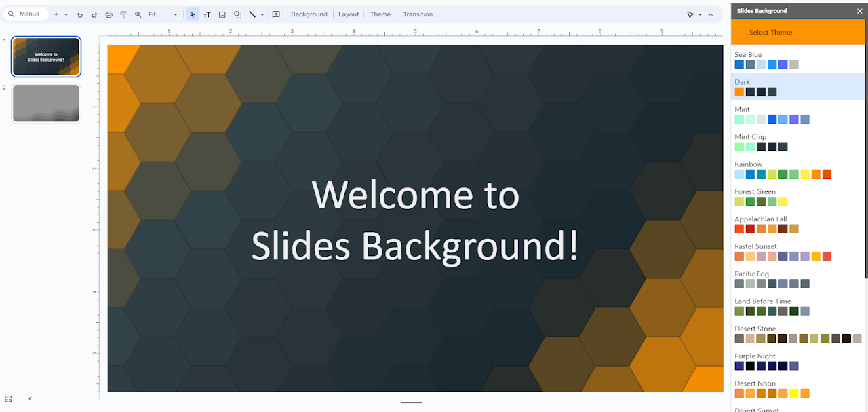Image resolution: width=868 pixels, height=412 pixels.
Task: Choose the Forest Green theme
Action: (798, 197)
